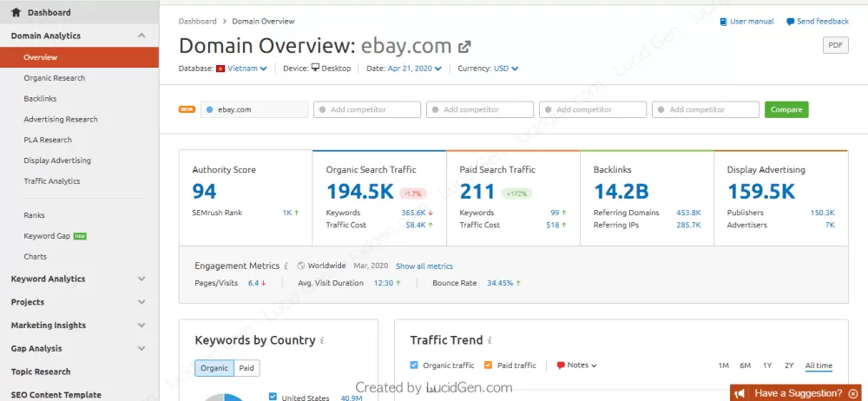Open ebay.com external link icon

(465, 47)
